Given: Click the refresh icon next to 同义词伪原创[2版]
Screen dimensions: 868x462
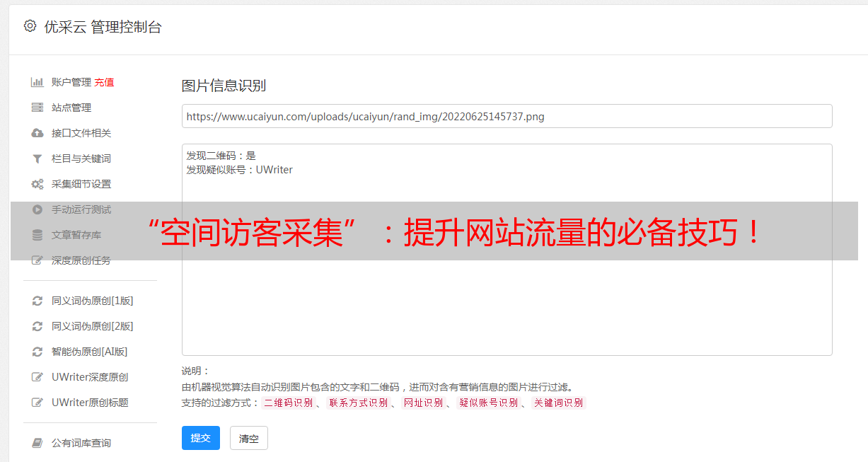Looking at the screenshot, I should [37, 326].
